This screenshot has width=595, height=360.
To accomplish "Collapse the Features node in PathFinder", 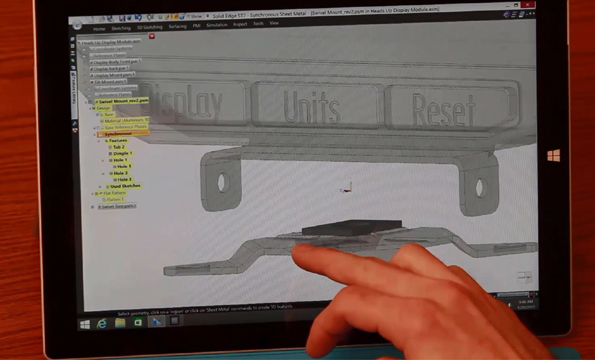I will (x=99, y=141).
